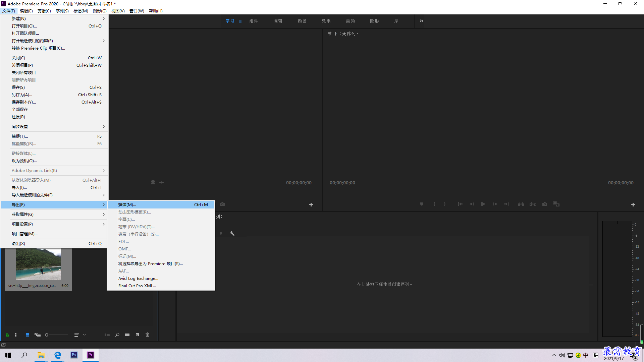
Task: Switch project panel to freeform view
Action: 38,335
